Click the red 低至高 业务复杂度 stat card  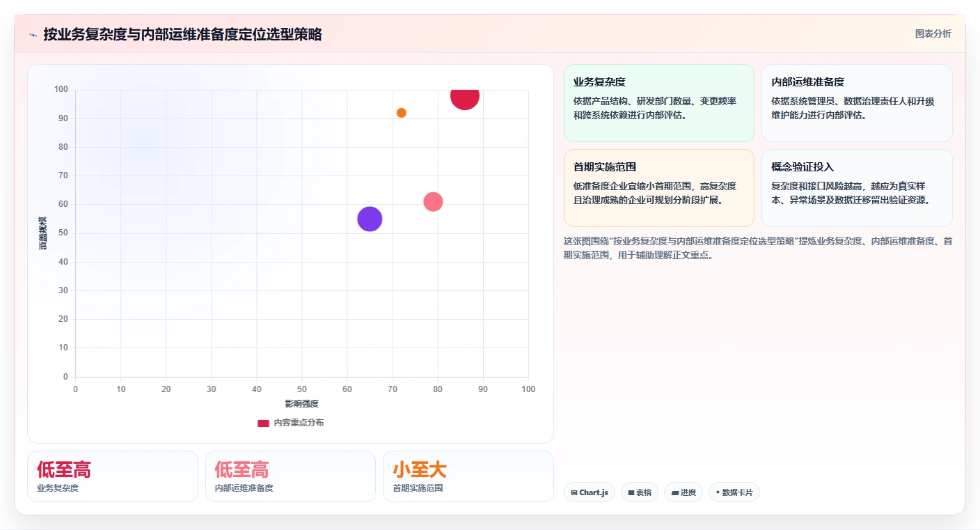(x=113, y=476)
